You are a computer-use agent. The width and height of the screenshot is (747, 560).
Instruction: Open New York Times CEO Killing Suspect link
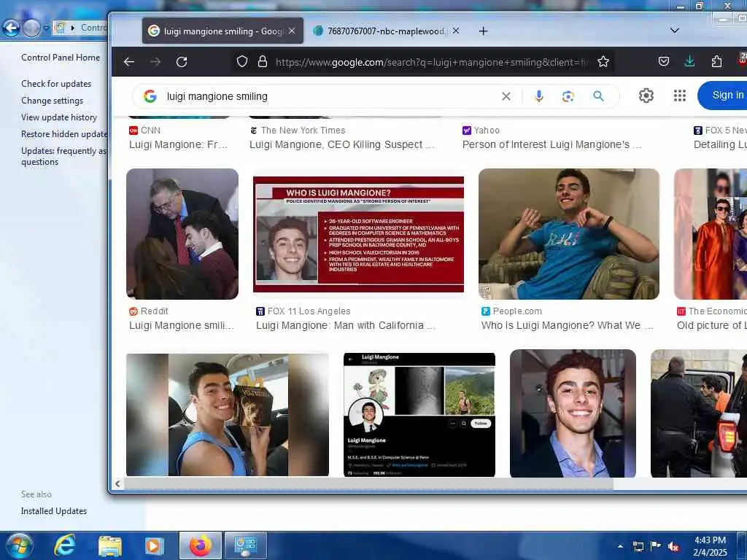(x=342, y=145)
